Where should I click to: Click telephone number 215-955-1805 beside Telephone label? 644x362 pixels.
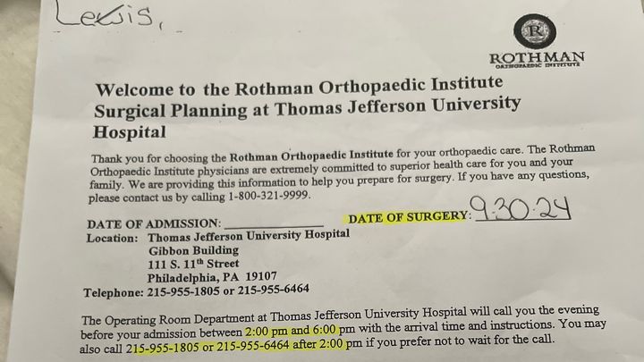click(x=183, y=291)
